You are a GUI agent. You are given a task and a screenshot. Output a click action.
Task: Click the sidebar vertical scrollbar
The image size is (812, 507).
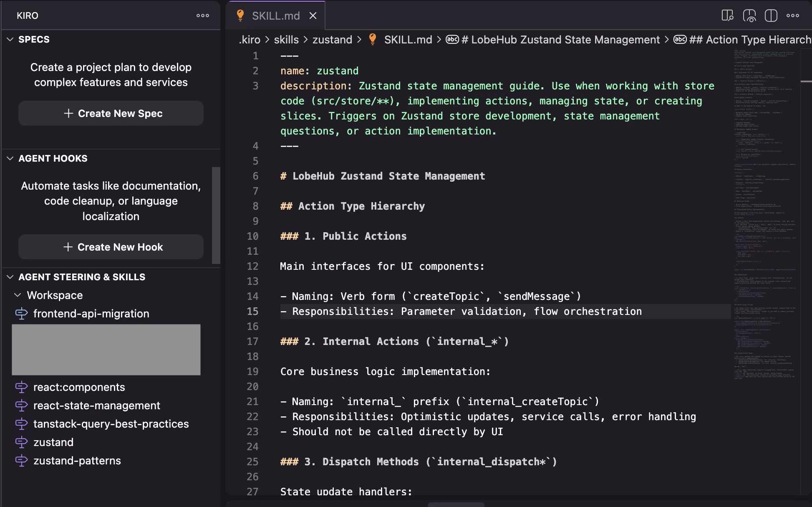[x=216, y=215]
